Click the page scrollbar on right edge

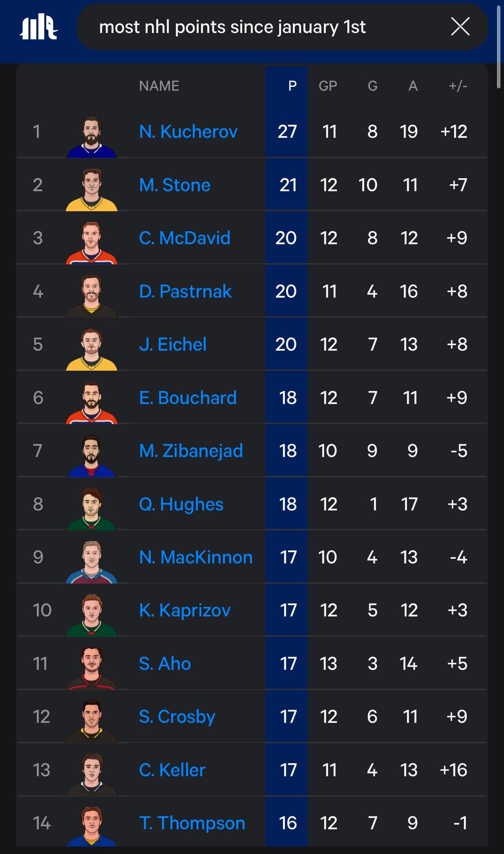pos(499,47)
